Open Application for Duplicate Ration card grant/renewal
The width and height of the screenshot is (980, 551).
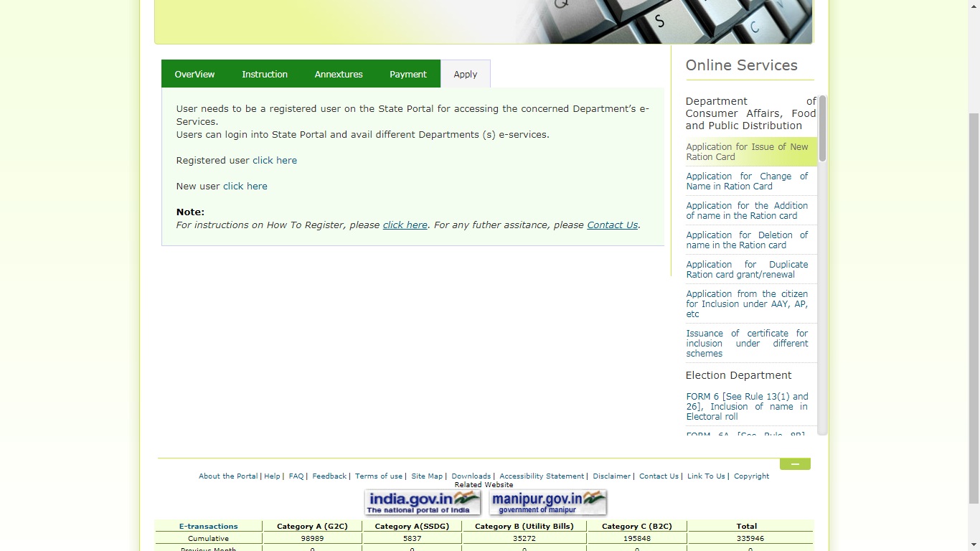pos(747,269)
